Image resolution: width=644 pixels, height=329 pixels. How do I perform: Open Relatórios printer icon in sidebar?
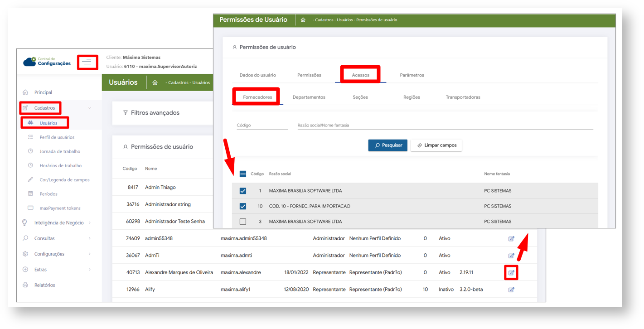tap(25, 285)
